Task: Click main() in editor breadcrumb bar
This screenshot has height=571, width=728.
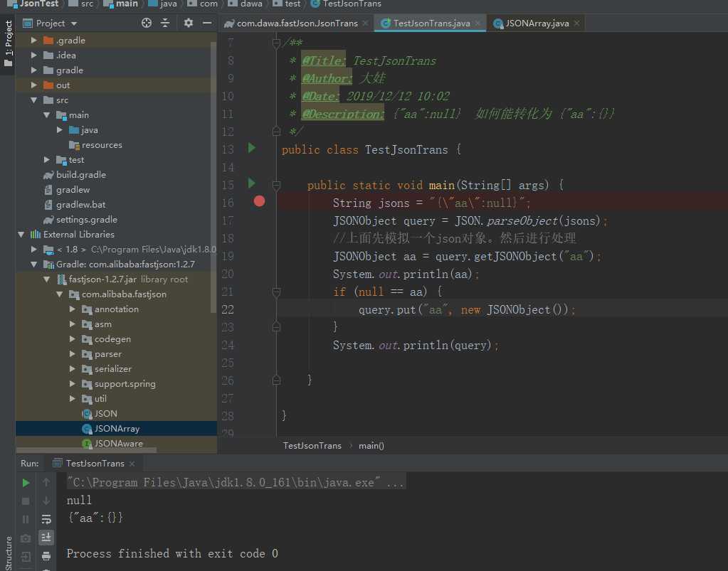Action: click(x=371, y=445)
